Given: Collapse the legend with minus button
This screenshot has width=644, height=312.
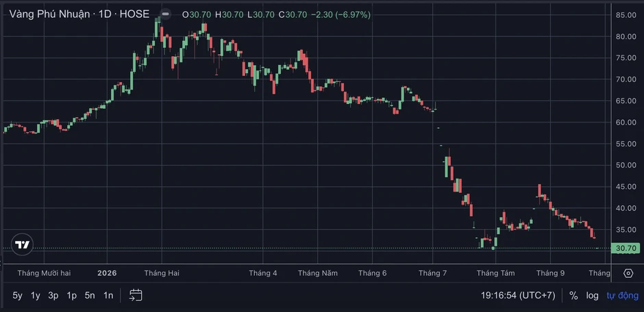Looking at the screenshot, I should pyautogui.click(x=166, y=14).
